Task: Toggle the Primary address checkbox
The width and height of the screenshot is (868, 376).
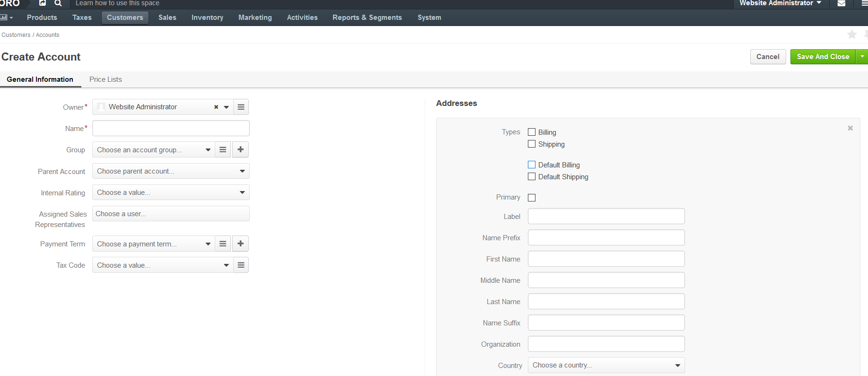Action: click(x=532, y=198)
